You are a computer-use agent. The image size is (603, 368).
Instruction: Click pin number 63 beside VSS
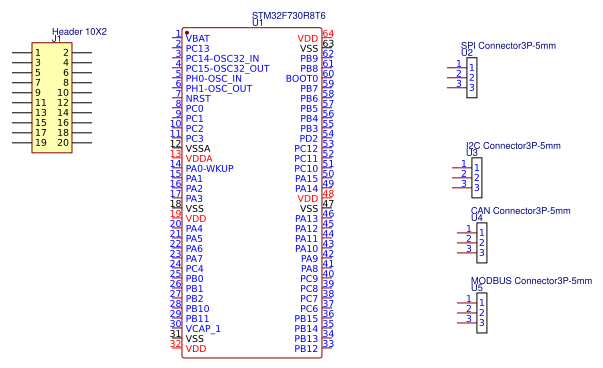click(x=328, y=43)
